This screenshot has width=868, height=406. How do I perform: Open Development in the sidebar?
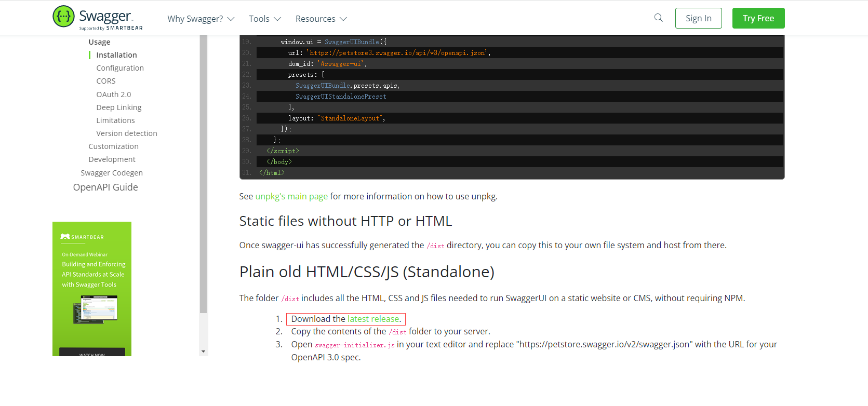pos(112,159)
